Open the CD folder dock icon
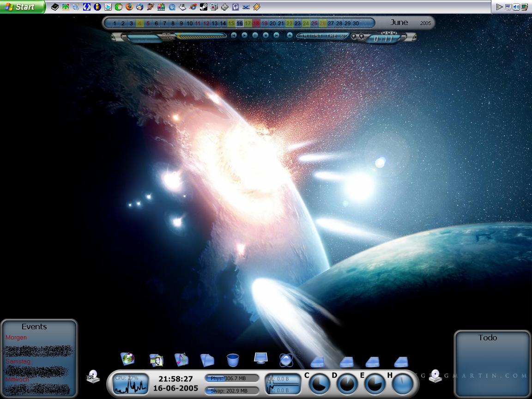This screenshot has width=532, height=399. (127, 359)
